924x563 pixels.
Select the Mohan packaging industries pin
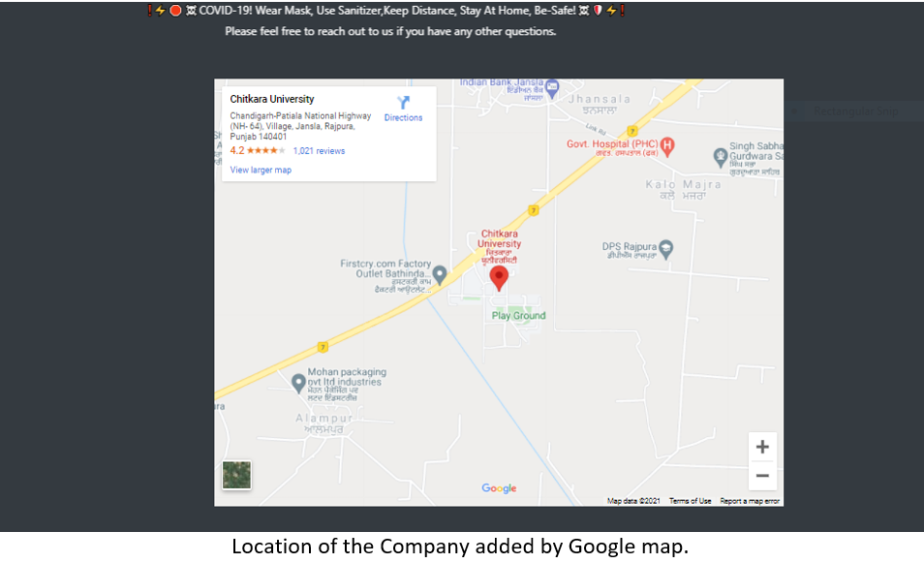[x=298, y=383]
